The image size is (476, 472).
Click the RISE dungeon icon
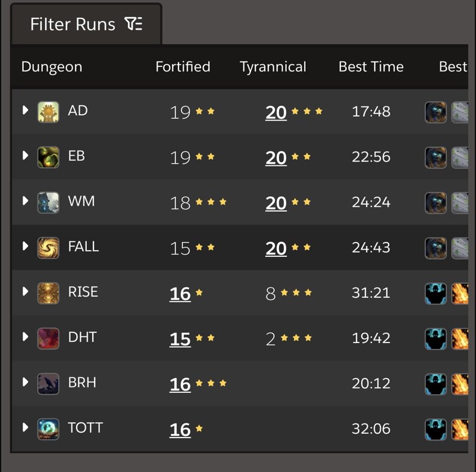pos(48,293)
